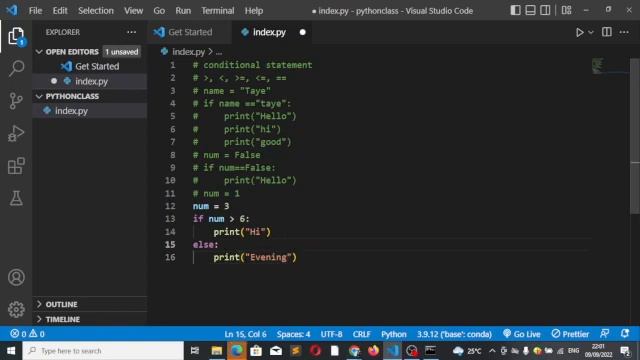Viewport: 640px width, 360px height.
Task: Toggle Primary Side Bar visibility
Action: 515,10
